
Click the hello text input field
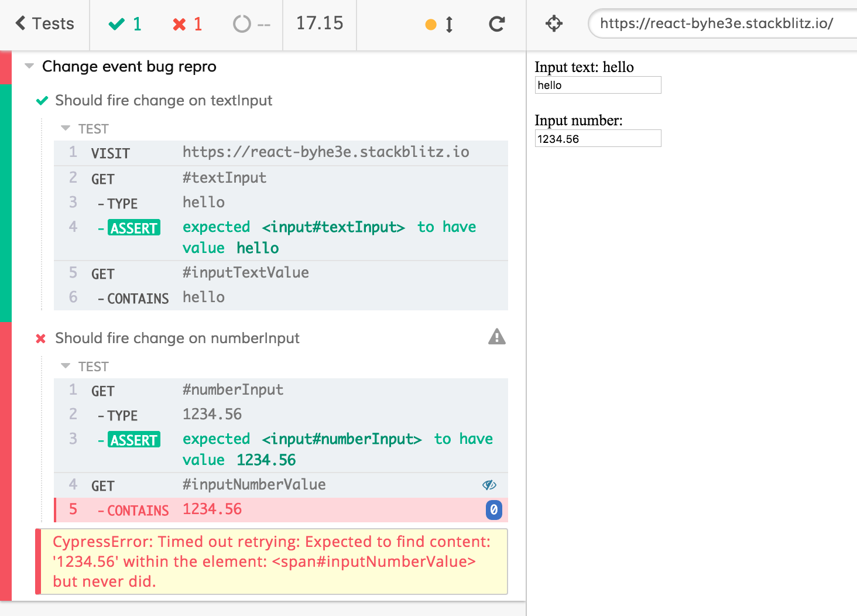pyautogui.click(x=597, y=85)
